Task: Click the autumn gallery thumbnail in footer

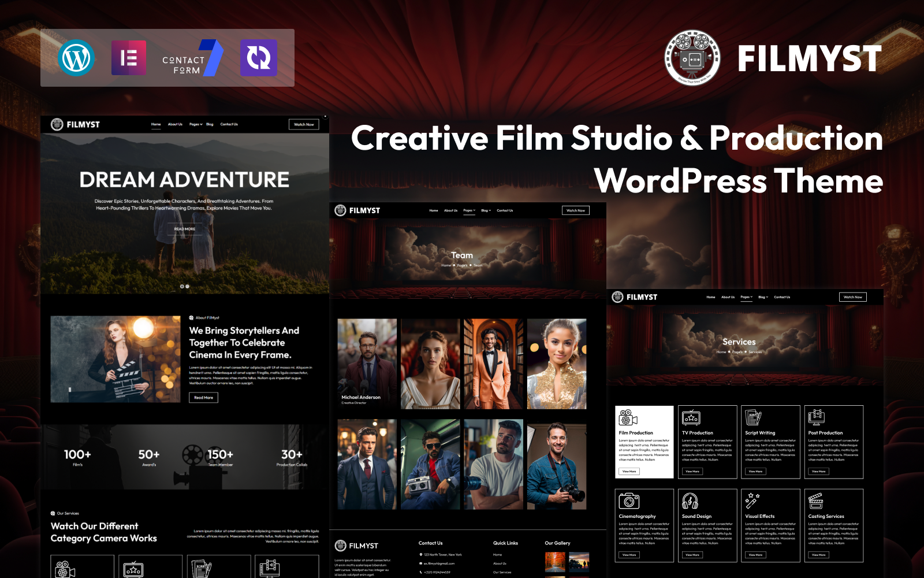Action: (x=555, y=561)
